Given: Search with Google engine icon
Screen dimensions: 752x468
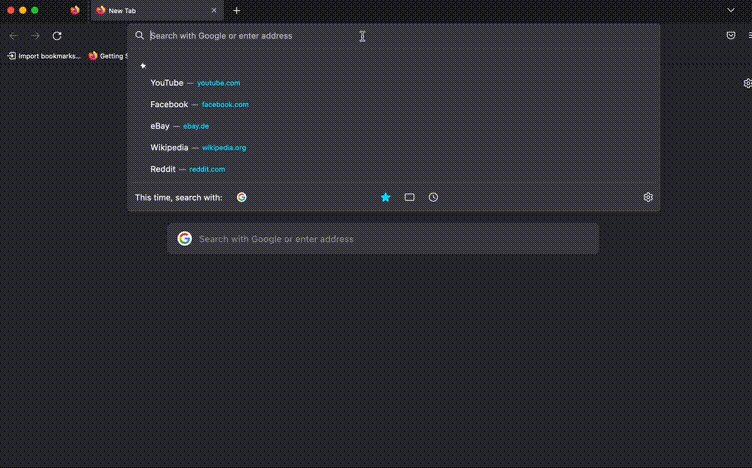Looking at the screenshot, I should 242,197.
